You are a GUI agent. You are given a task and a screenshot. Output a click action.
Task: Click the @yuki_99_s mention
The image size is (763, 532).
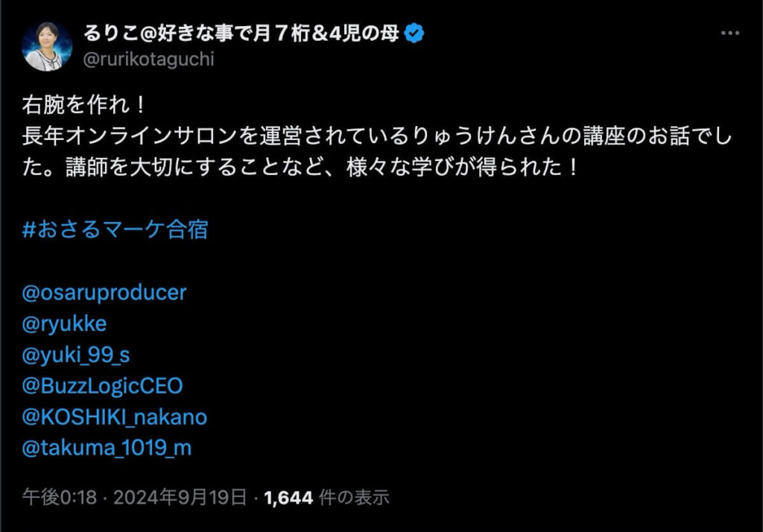pos(76,355)
